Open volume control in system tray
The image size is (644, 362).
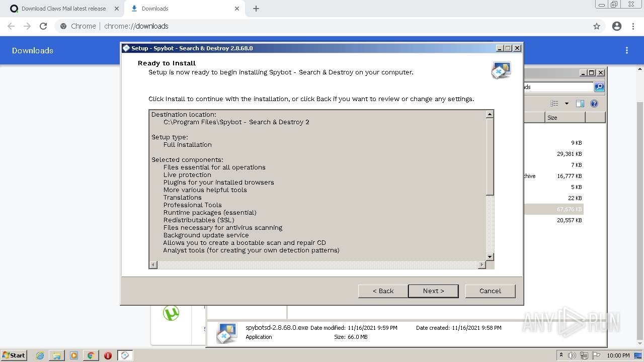click(x=572, y=355)
